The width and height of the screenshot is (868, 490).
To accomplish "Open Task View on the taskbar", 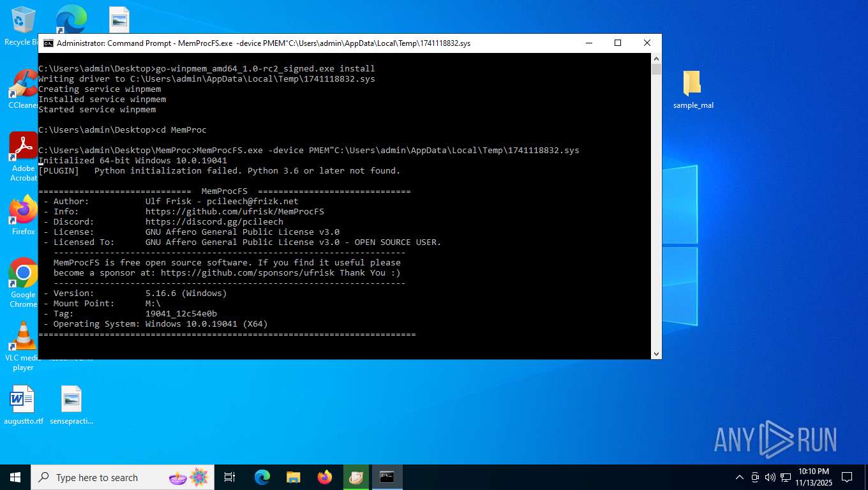I will point(230,477).
